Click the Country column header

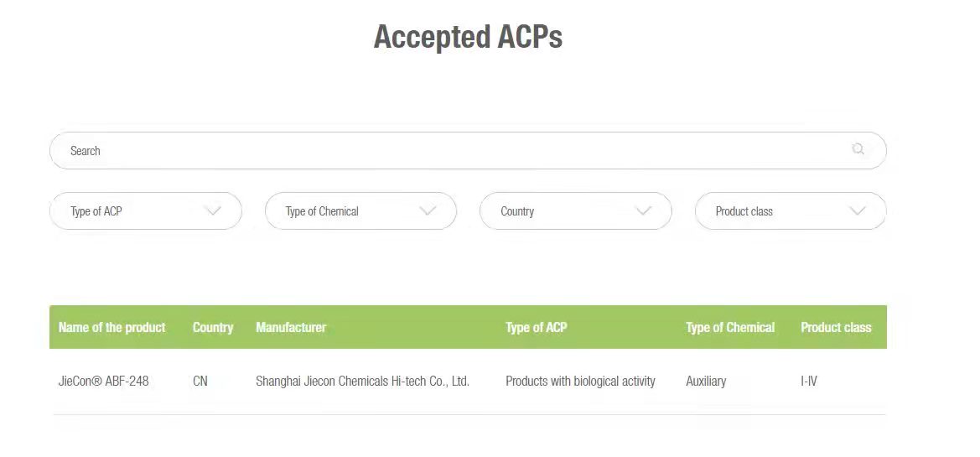click(x=213, y=327)
